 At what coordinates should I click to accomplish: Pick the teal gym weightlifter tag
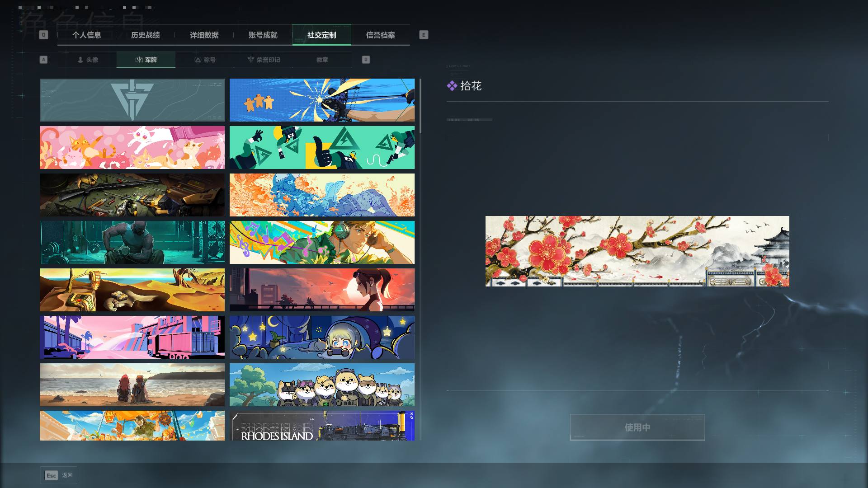pos(132,243)
